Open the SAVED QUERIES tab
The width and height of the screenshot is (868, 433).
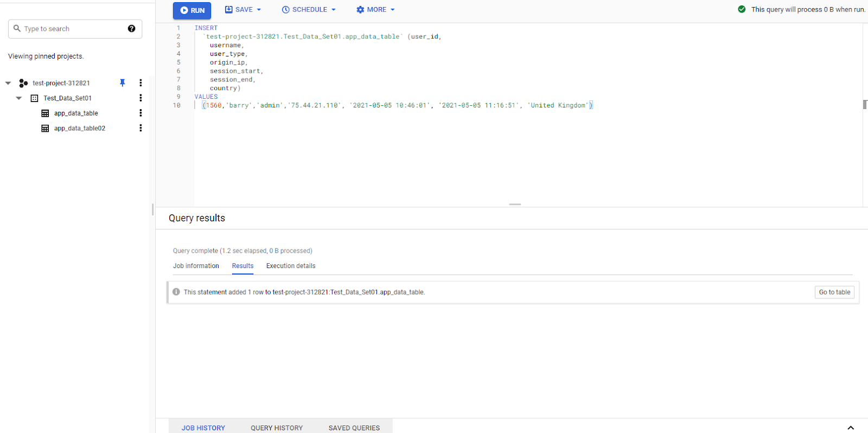354,428
